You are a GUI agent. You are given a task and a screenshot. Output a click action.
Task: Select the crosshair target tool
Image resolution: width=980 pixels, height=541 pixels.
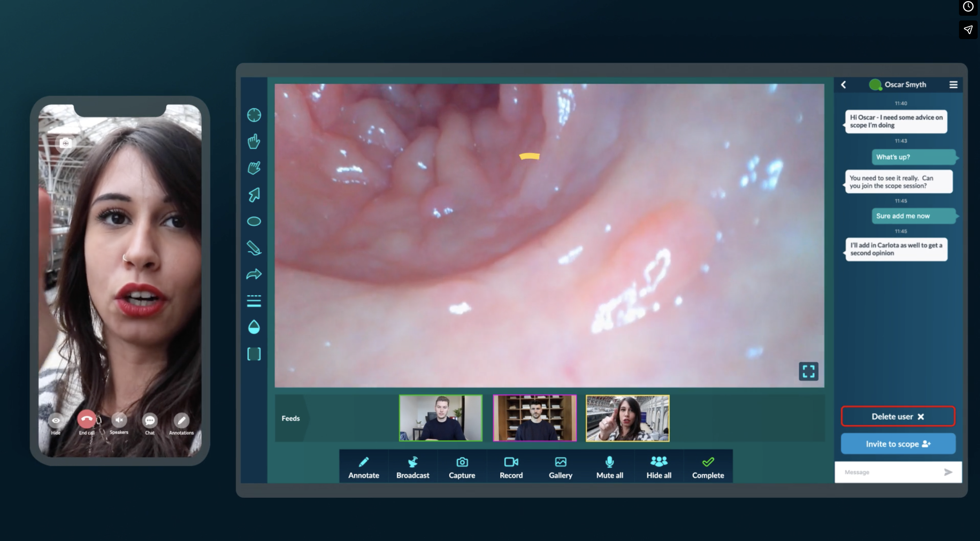click(254, 115)
